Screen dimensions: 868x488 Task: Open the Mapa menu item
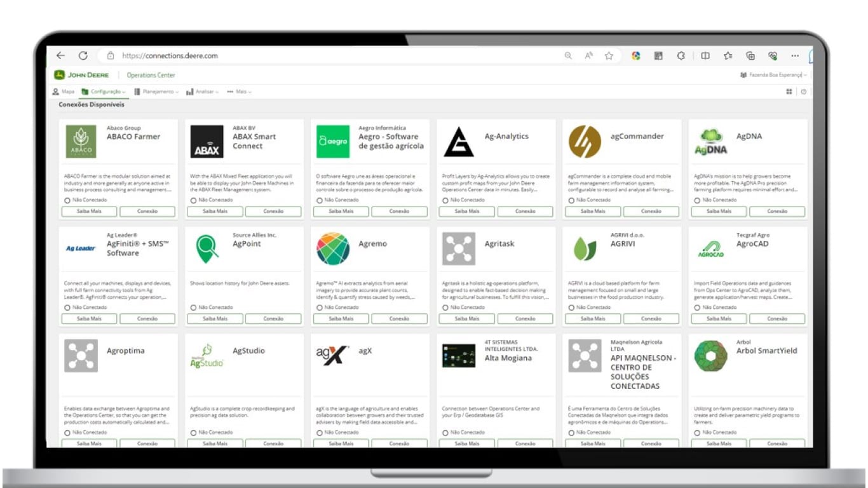point(64,91)
